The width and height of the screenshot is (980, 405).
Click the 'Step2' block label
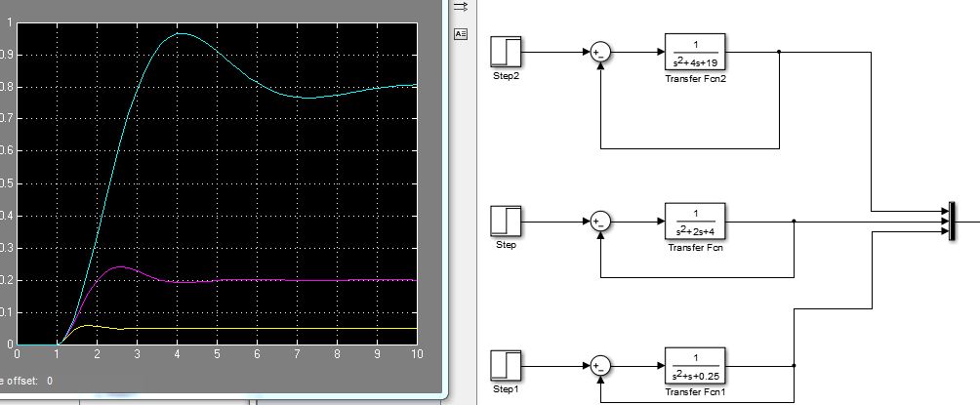(x=506, y=76)
